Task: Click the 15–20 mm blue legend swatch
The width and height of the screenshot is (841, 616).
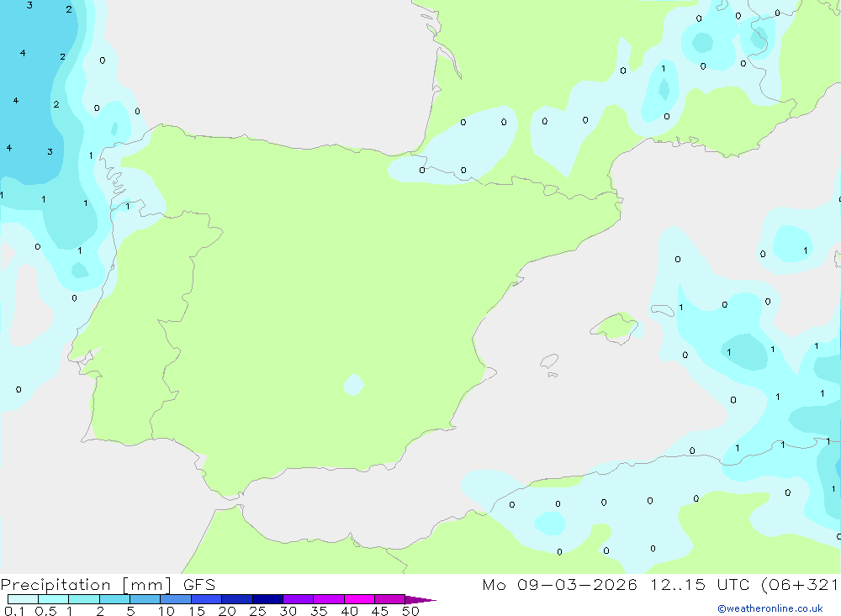Action: click(x=206, y=599)
